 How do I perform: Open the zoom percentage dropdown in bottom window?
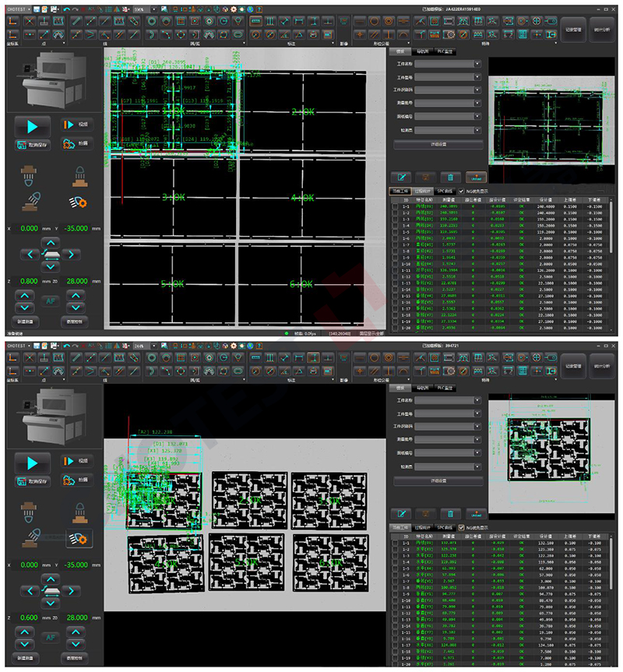(x=154, y=346)
